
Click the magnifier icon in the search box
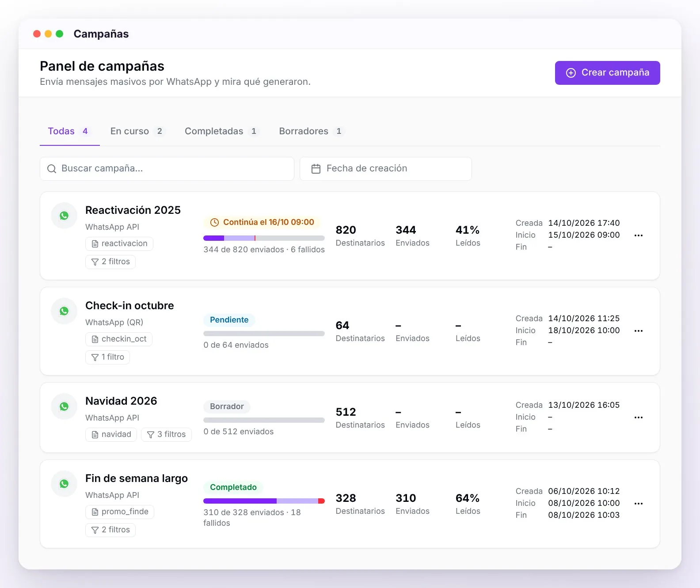52,169
